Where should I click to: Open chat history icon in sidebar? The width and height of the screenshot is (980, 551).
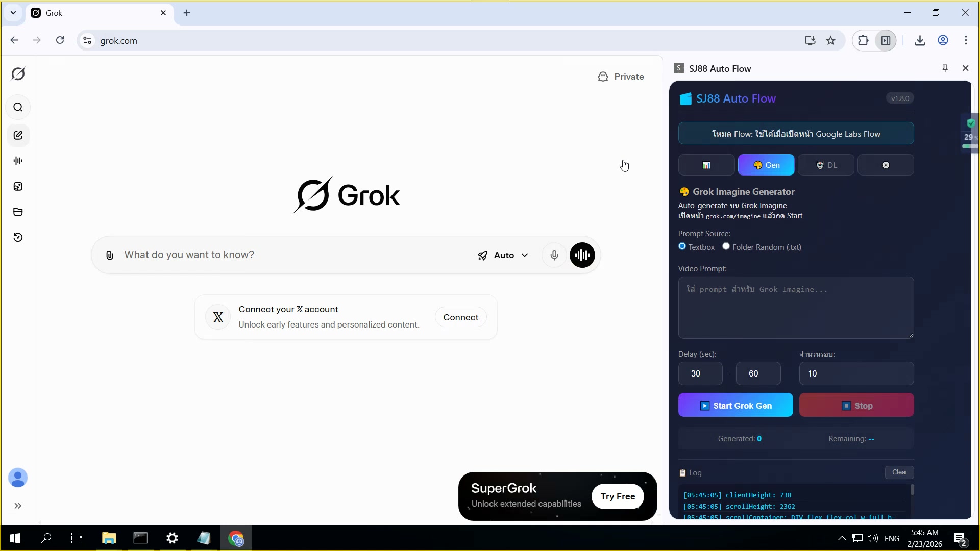coord(18,237)
